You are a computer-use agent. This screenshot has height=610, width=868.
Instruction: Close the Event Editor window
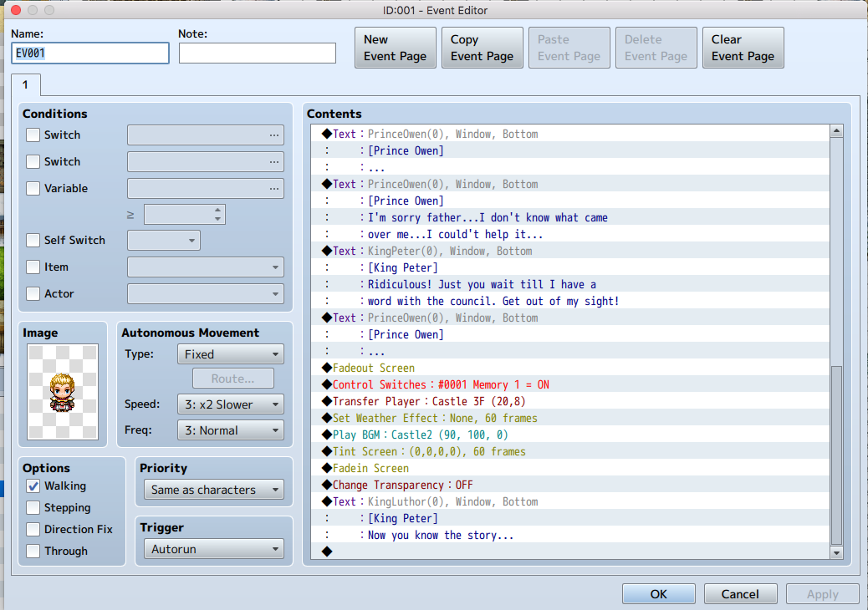click(16, 10)
